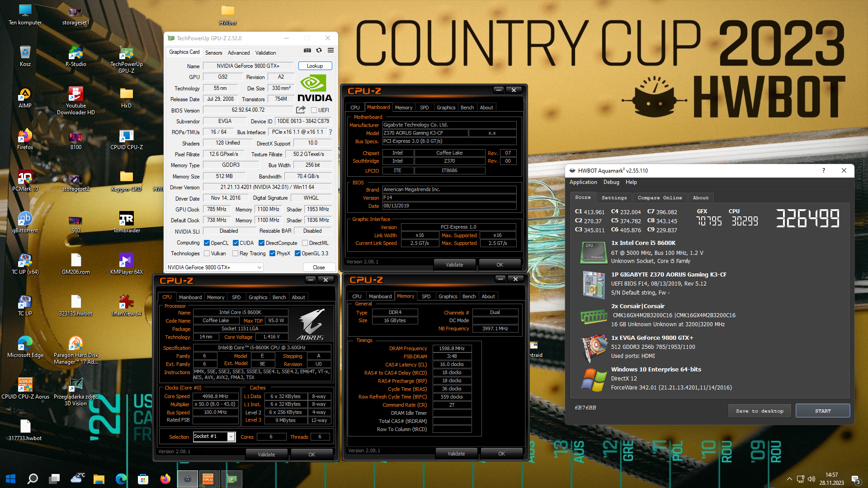Toggle OpenGL 3.3 checkbox in GPU-Z
Image resolution: width=868 pixels, height=488 pixels.
click(x=297, y=253)
